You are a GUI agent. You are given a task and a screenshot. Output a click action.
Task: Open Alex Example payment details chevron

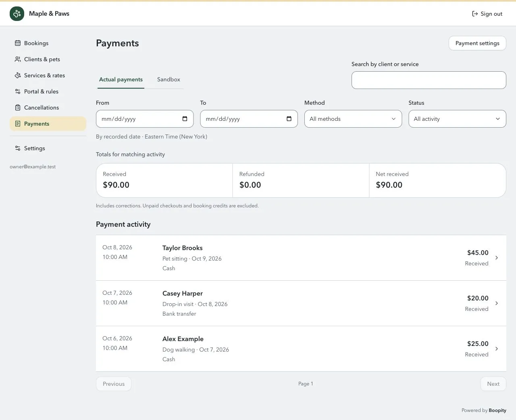(497, 349)
